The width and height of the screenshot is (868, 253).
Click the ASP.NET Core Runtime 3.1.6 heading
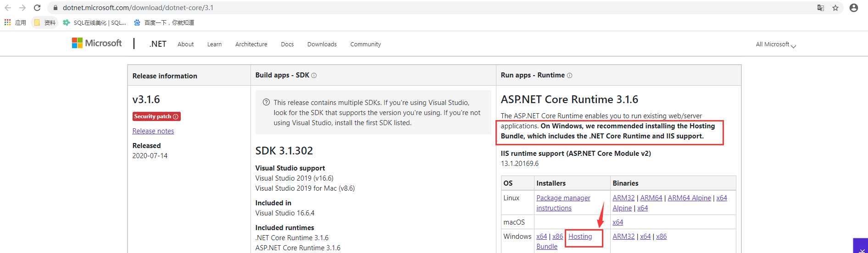point(569,99)
